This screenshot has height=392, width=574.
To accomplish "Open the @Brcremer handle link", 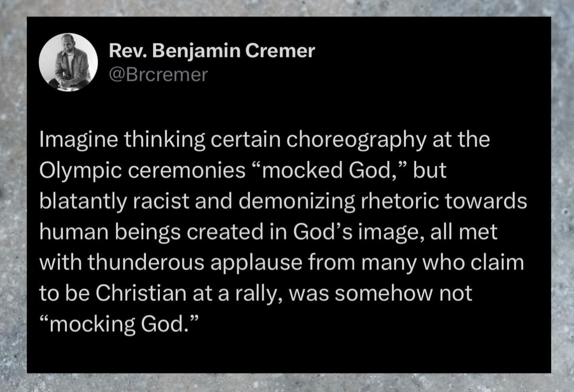I will pos(158,75).
